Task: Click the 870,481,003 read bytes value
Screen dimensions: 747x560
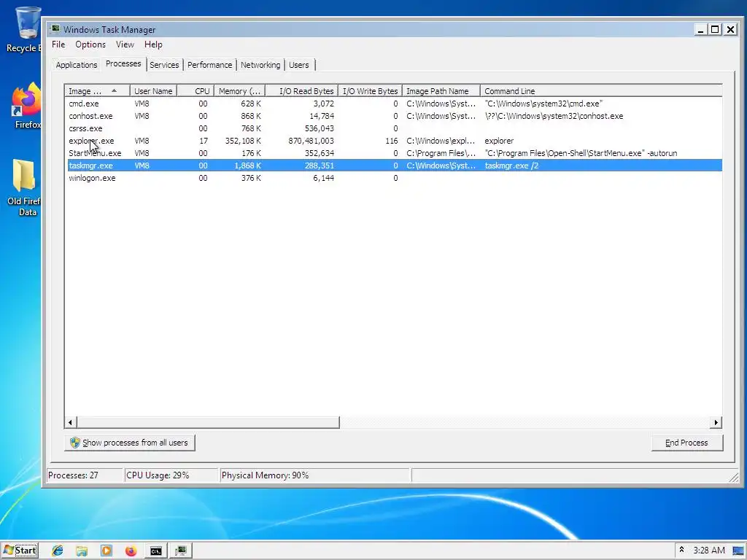Action: (x=311, y=141)
